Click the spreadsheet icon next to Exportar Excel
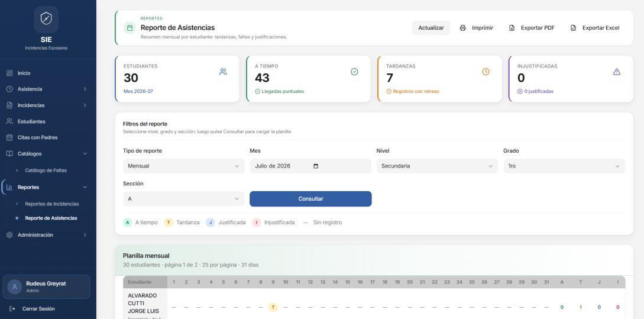 pyautogui.click(x=573, y=28)
